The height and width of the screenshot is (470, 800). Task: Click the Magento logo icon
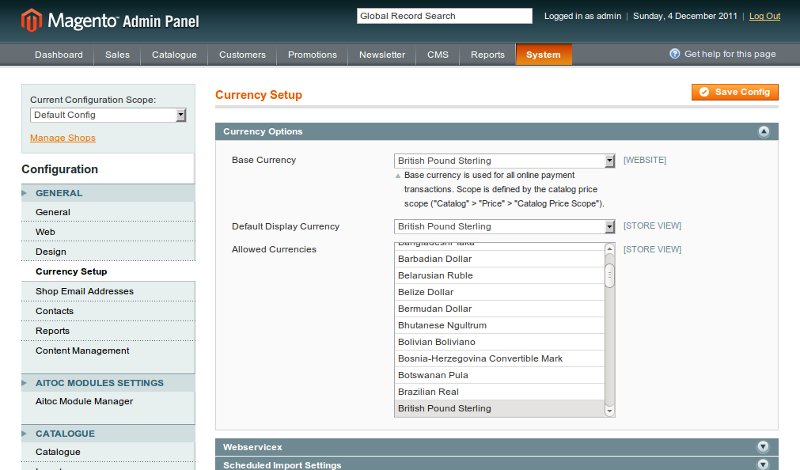pyautogui.click(x=33, y=19)
